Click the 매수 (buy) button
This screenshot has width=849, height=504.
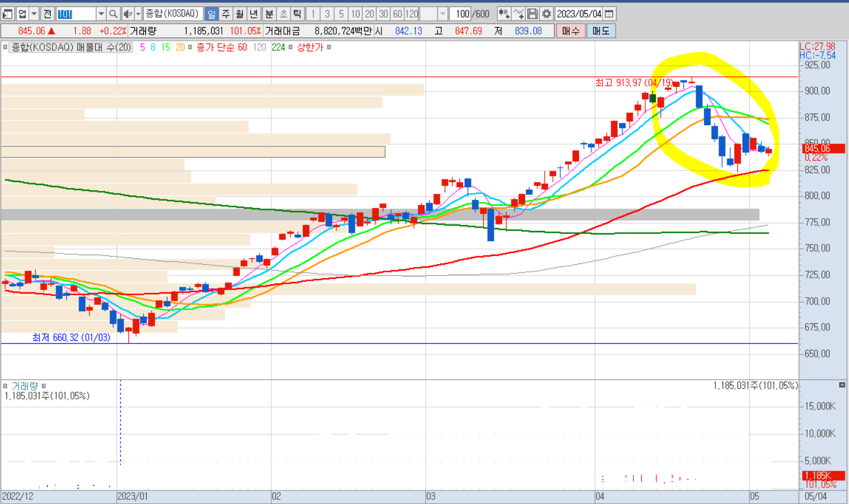(x=571, y=31)
